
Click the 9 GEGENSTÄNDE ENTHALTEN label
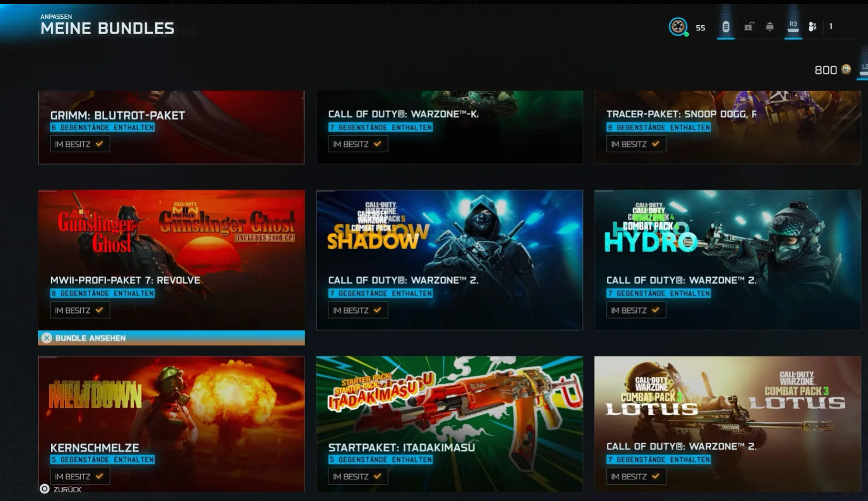tap(659, 128)
